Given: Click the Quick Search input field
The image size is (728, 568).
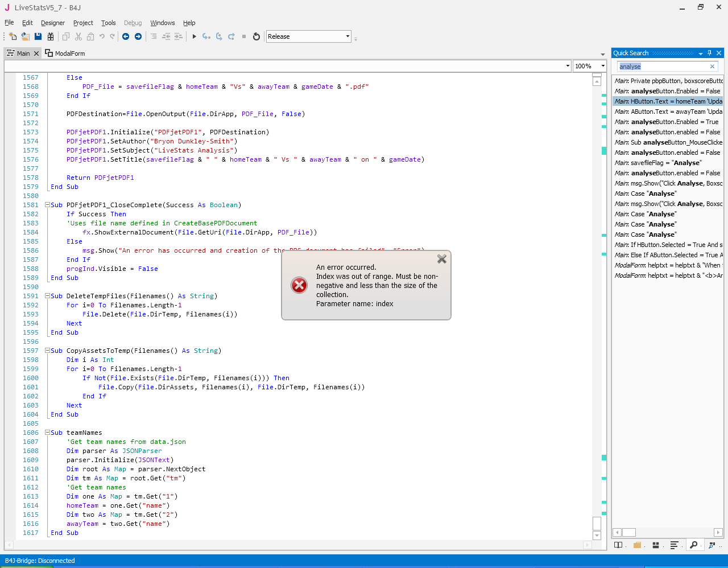Looking at the screenshot, I should pyautogui.click(x=663, y=67).
